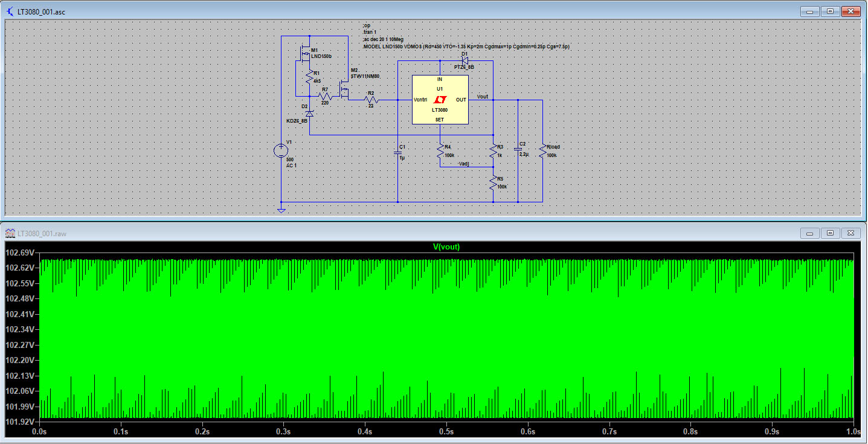Select diode D1 PTZ6_8B symbol
868x444 pixels.
tap(464, 60)
